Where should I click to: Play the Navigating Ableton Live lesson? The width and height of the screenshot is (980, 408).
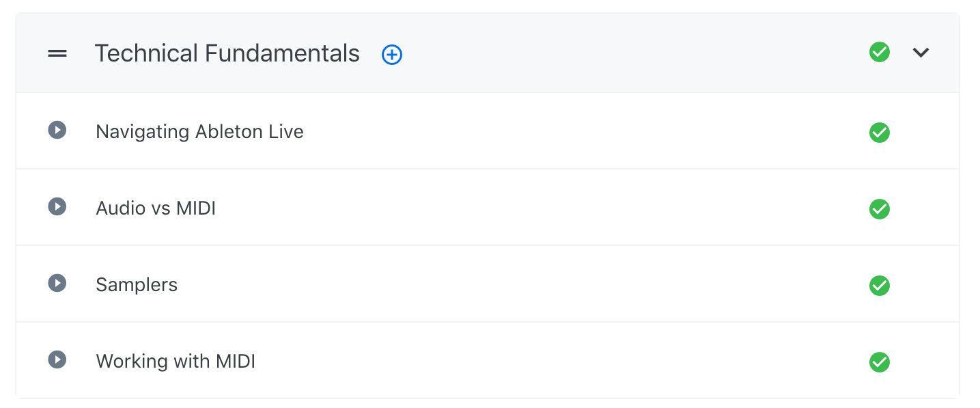tap(57, 130)
